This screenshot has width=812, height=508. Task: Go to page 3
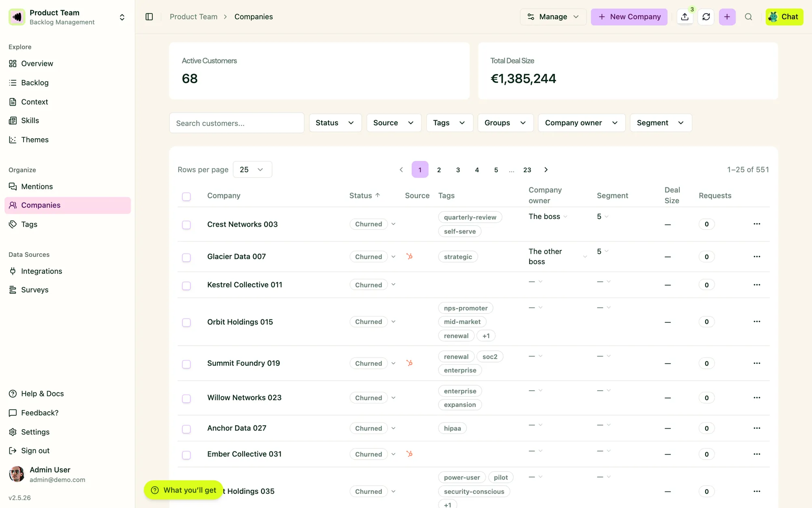click(458, 170)
